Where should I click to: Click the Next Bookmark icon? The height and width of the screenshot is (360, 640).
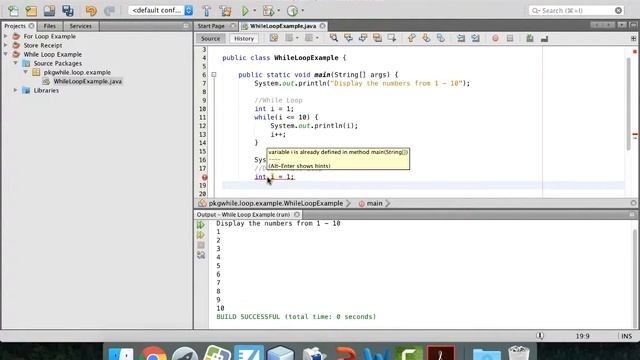coord(426,38)
